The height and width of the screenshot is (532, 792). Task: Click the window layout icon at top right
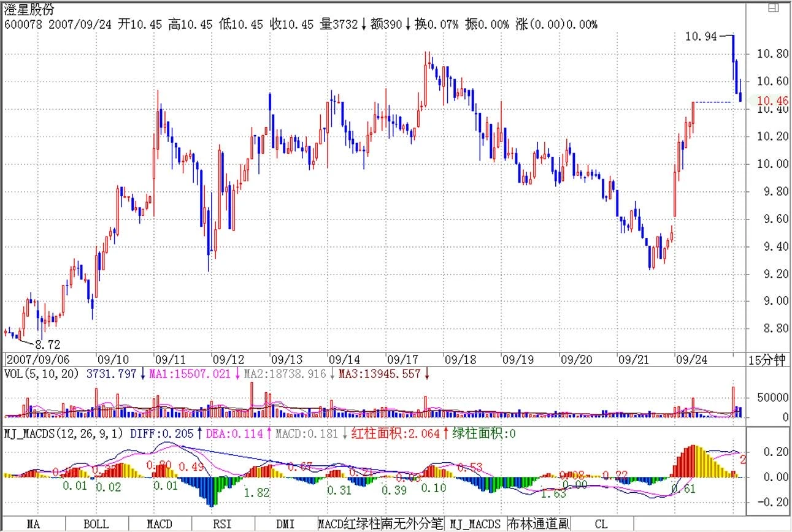(x=774, y=7)
